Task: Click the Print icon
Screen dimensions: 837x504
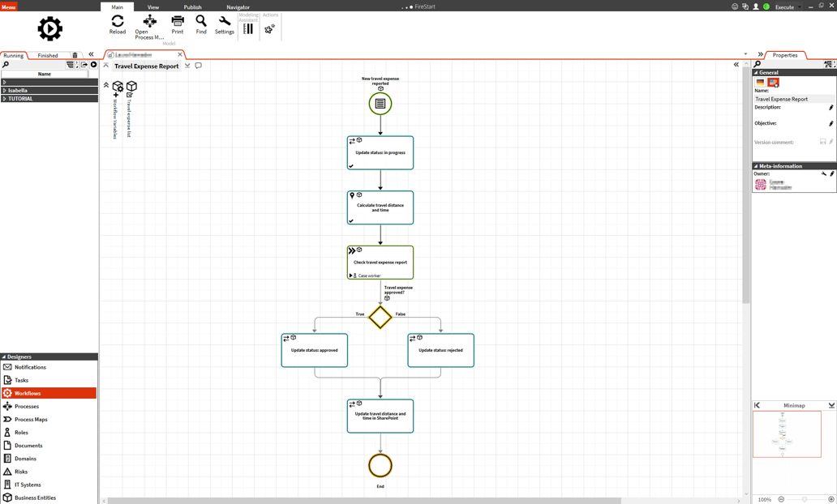Action: (177, 23)
